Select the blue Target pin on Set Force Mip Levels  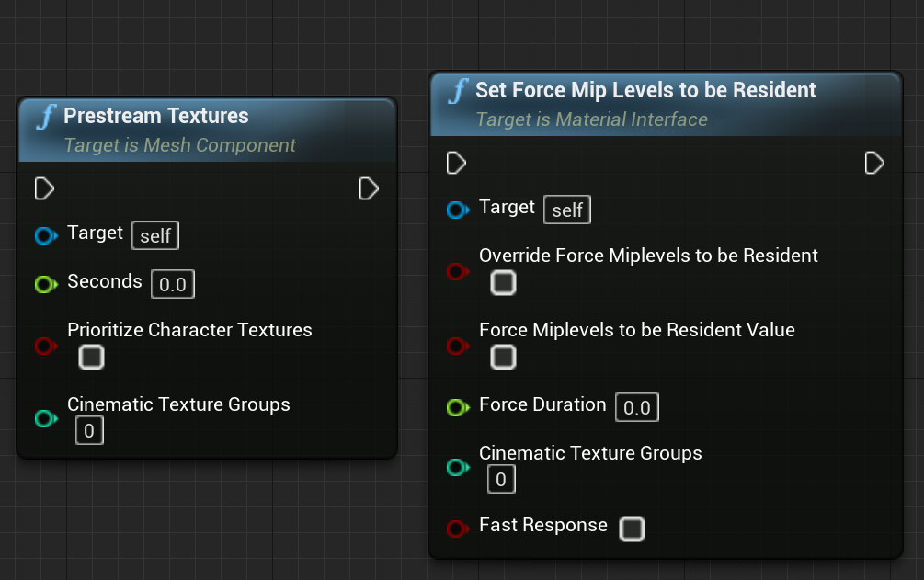click(x=458, y=210)
